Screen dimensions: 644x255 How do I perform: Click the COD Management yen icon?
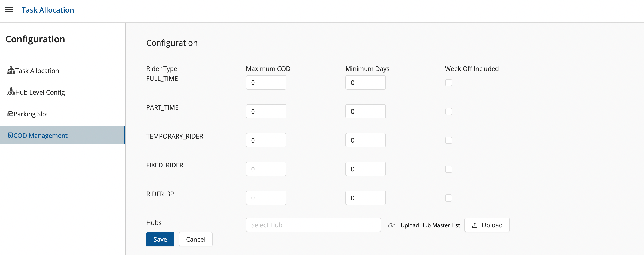10,135
